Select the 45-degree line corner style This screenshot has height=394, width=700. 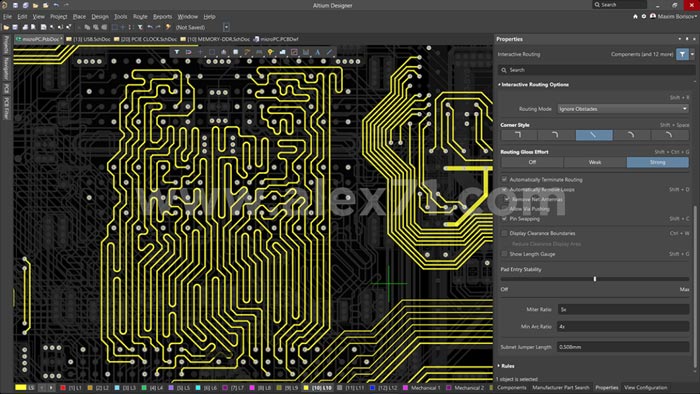tap(594, 135)
